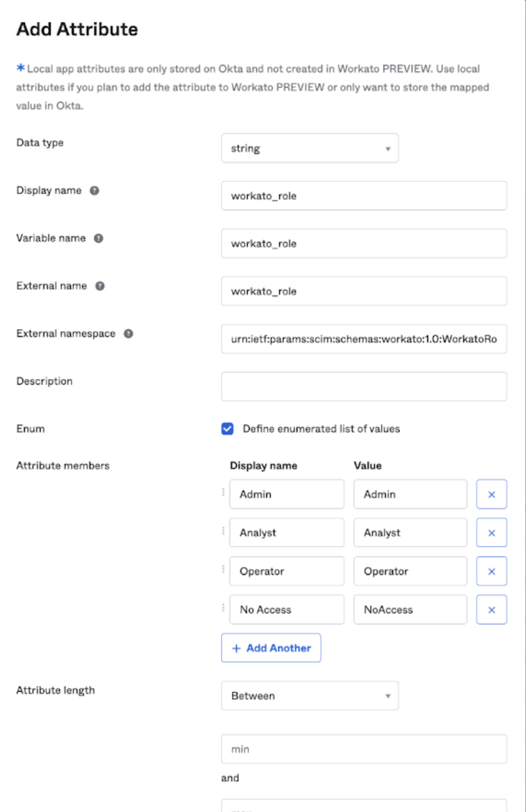Click the Description input field
The width and height of the screenshot is (526, 812).
tap(363, 386)
